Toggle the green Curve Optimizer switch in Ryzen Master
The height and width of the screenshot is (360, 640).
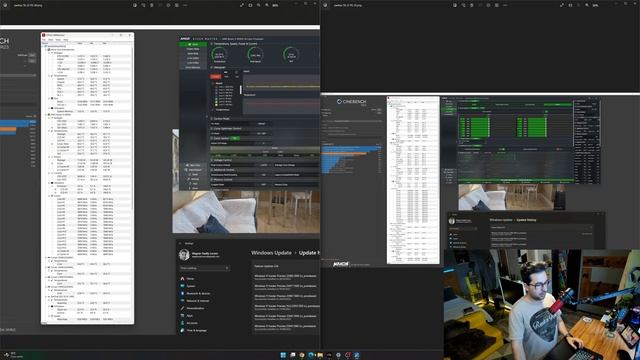tap(236, 138)
